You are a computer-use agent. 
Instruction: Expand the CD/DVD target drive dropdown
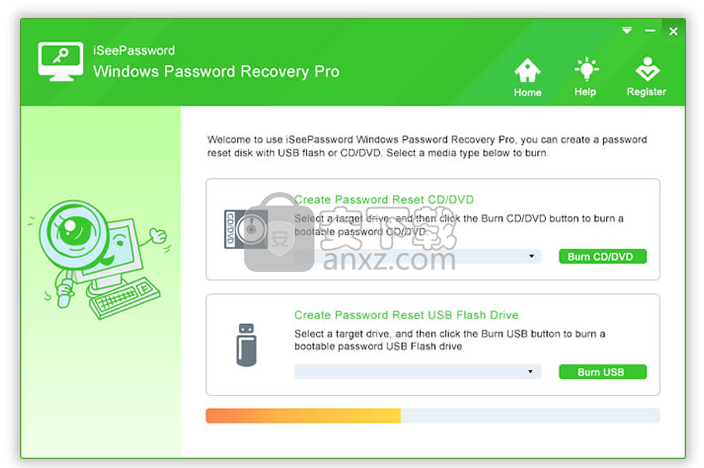(x=418, y=256)
